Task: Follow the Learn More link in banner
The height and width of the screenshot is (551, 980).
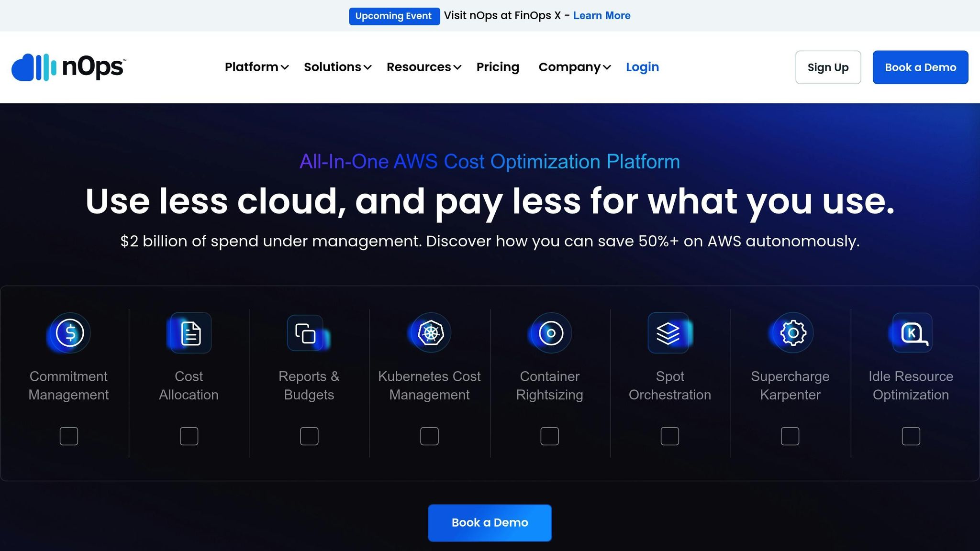Action: pyautogui.click(x=602, y=15)
